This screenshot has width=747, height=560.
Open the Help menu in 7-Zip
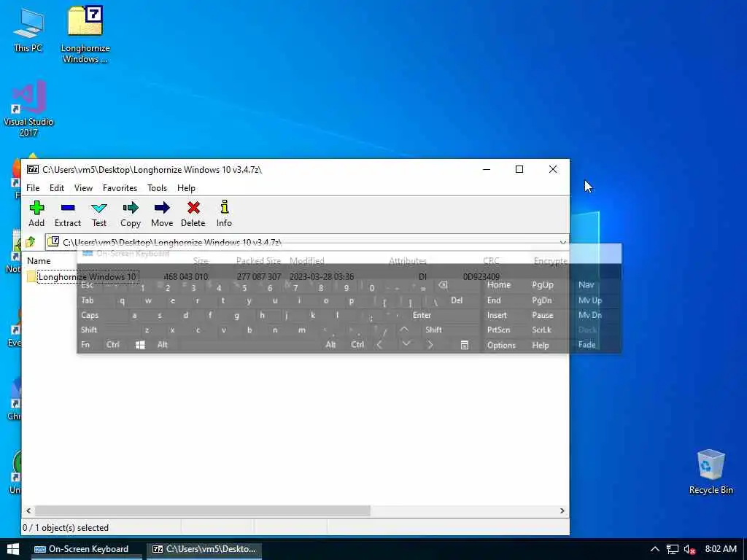coord(186,188)
